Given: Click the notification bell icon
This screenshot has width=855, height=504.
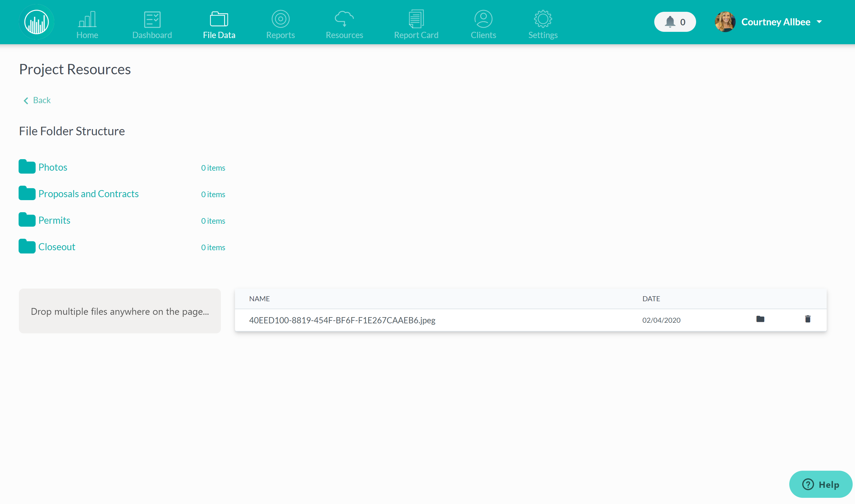Looking at the screenshot, I should pos(670,22).
